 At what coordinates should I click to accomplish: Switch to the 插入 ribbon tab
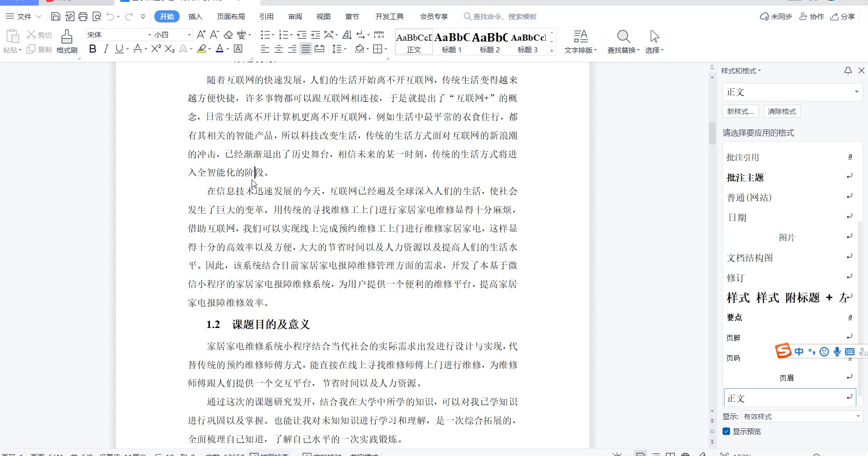[x=195, y=17]
